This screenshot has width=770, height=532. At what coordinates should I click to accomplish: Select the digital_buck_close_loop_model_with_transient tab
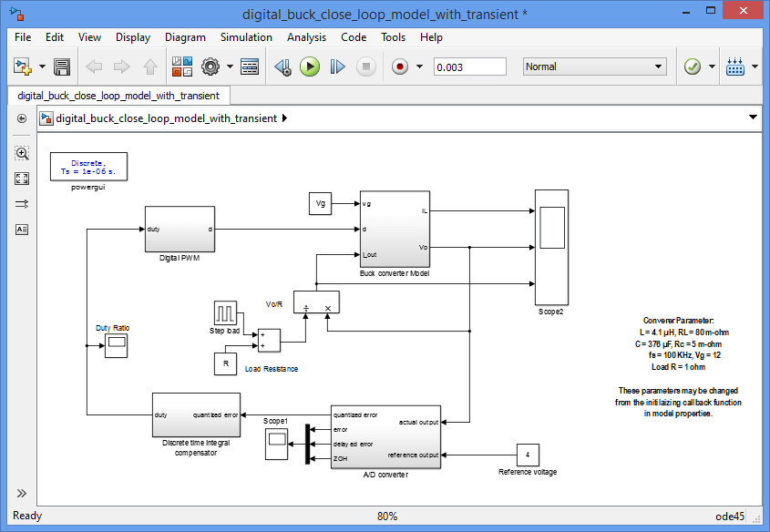(118, 96)
